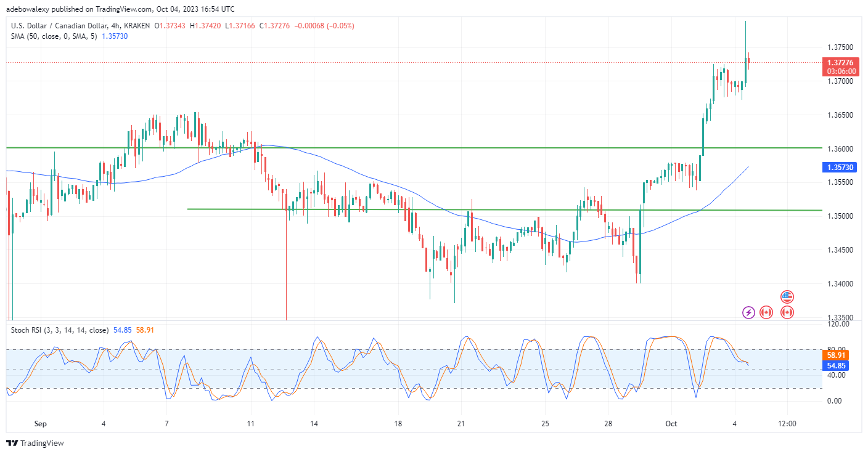Viewport: 868px width, 454px height.
Task: Click the Oct date on the time axis
Action: [x=671, y=424]
